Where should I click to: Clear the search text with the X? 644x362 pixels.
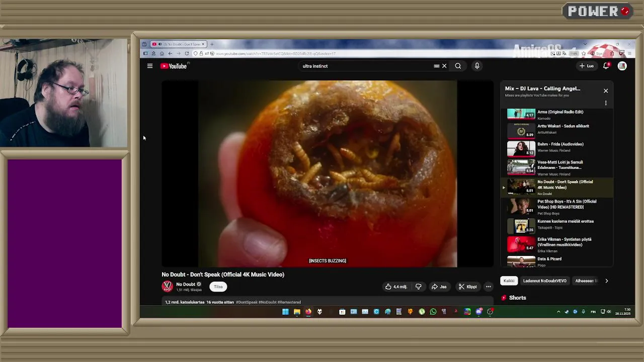[x=444, y=66]
